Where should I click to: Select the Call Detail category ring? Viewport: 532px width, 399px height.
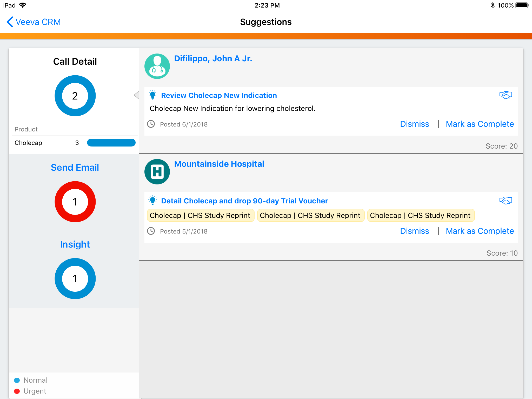click(75, 96)
